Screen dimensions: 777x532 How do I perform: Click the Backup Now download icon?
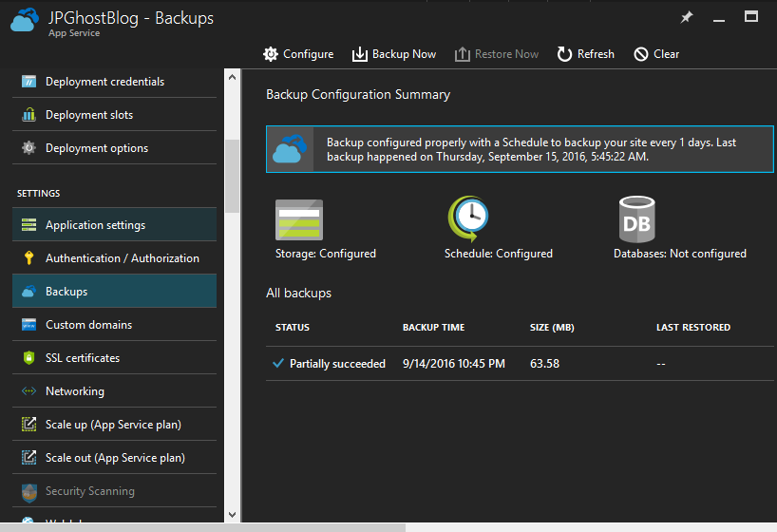click(x=360, y=54)
